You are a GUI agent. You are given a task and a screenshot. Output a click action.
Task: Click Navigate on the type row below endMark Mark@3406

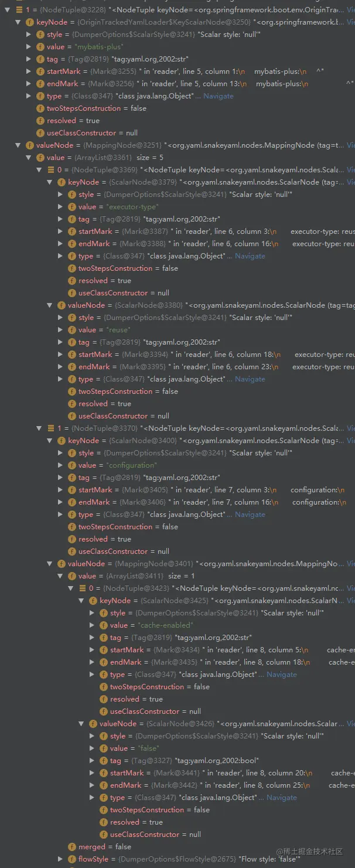[x=250, y=515]
